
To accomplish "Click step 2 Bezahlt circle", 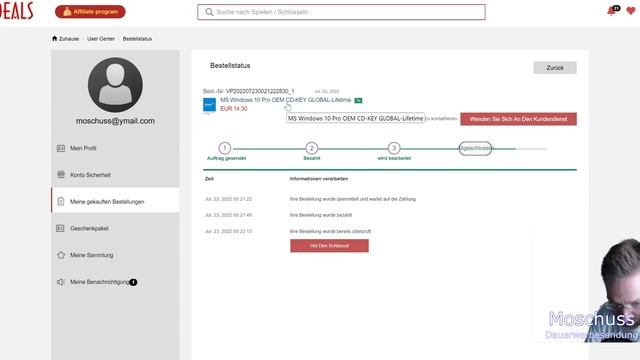I will pos(311,148).
